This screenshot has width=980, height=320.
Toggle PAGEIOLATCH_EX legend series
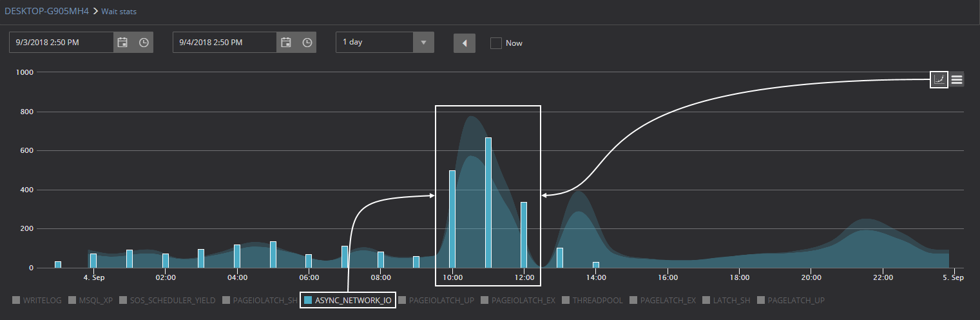(518, 300)
